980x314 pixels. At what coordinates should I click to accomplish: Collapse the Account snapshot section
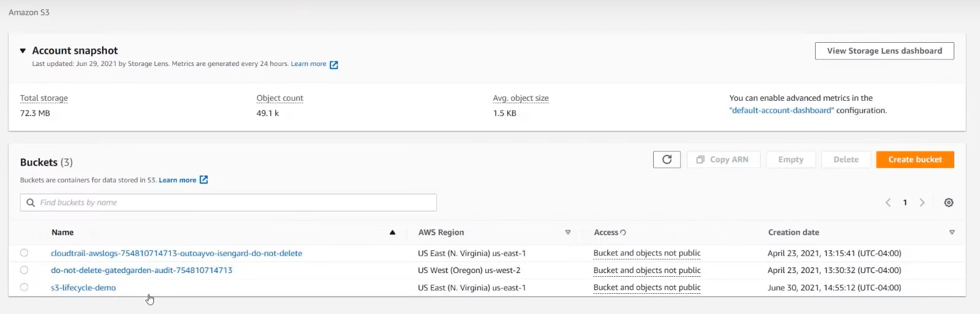point(23,51)
